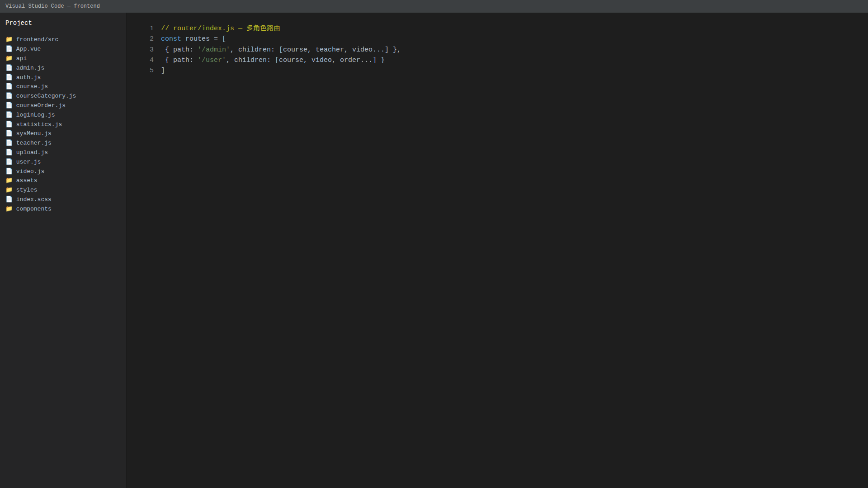
Task: Click the styles folder icon
Action: point(9,190)
